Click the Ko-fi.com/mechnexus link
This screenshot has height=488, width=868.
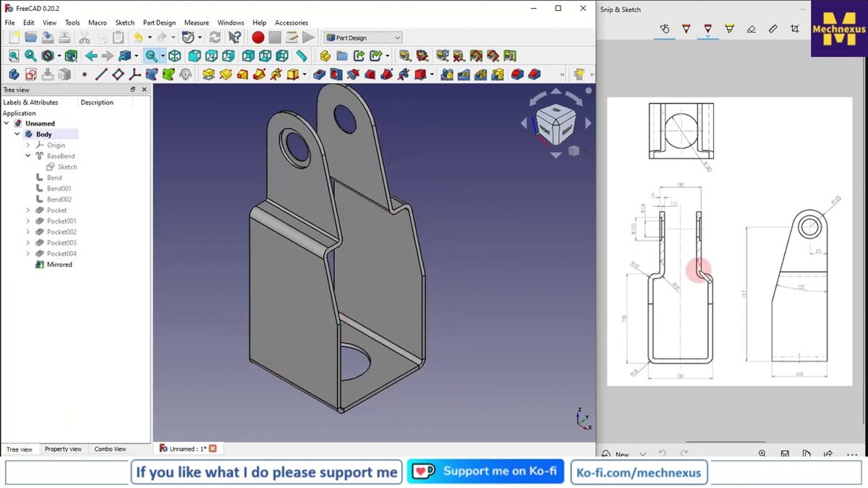click(639, 473)
